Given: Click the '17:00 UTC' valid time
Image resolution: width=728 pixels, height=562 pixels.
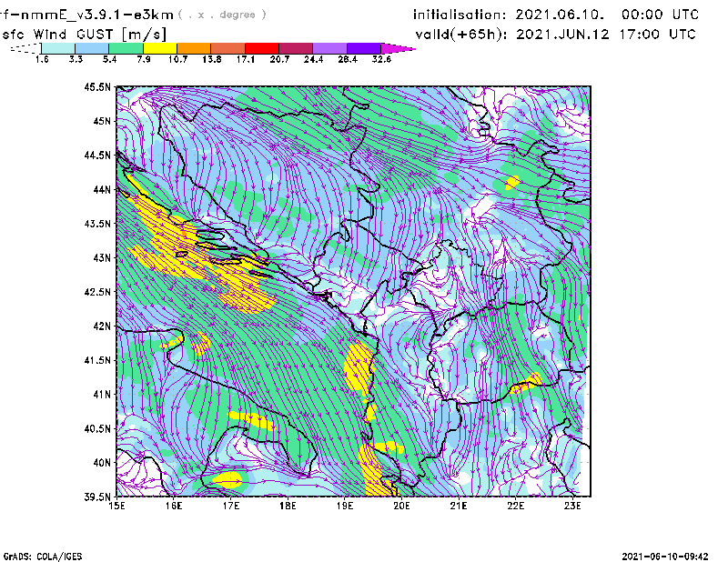Looking at the screenshot, I should coord(657,35).
